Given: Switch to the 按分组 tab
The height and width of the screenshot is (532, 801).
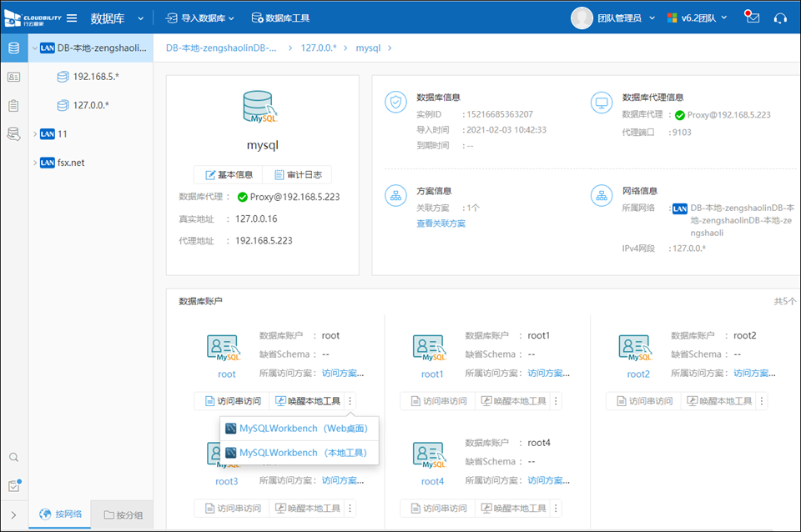Looking at the screenshot, I should pos(123,514).
